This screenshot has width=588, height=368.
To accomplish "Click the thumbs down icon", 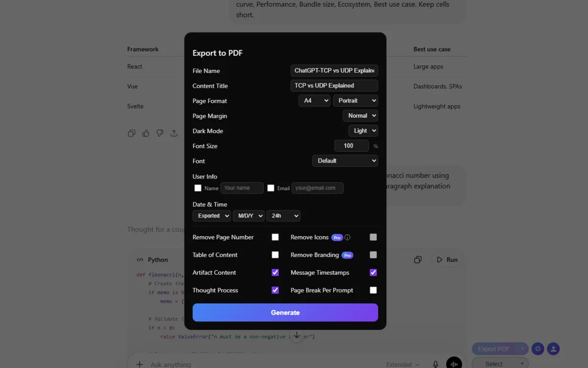I will click(160, 133).
